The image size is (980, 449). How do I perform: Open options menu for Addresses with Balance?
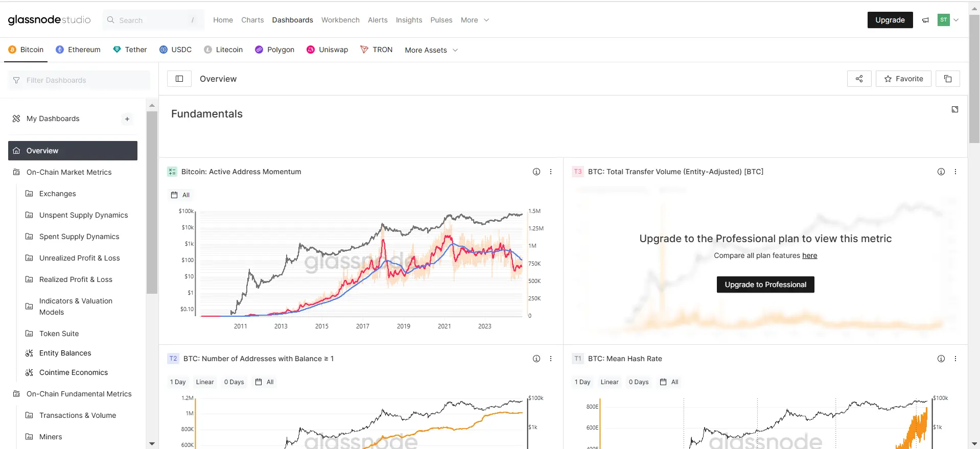[x=551, y=359]
